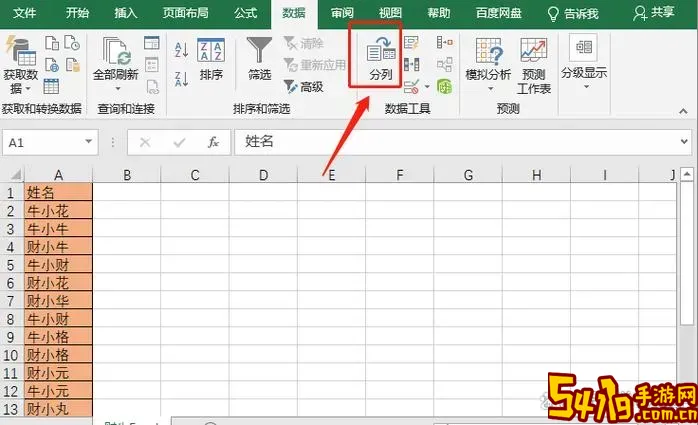698x425 pixels.
Task: Open the File (文件) tab
Action: [x=24, y=13]
